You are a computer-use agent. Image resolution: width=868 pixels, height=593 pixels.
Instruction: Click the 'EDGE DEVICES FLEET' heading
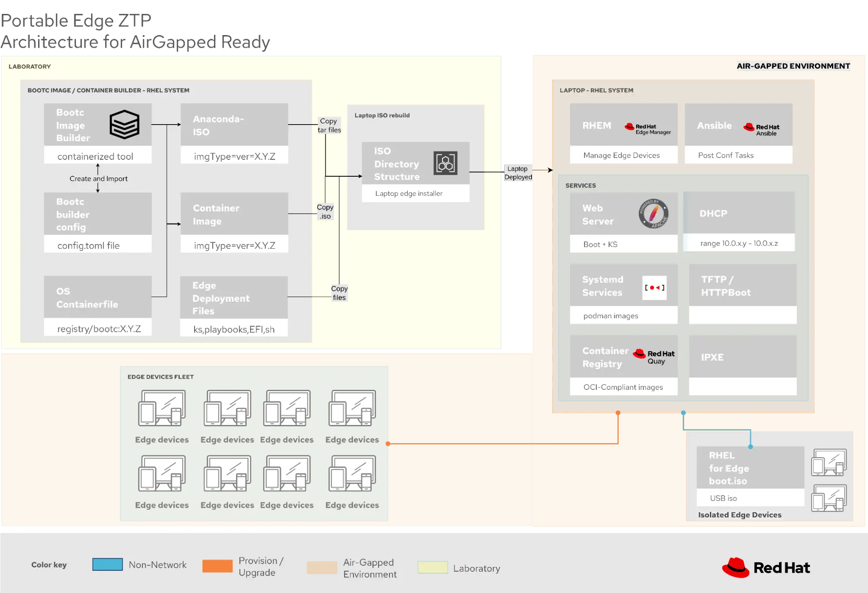pyautogui.click(x=161, y=377)
